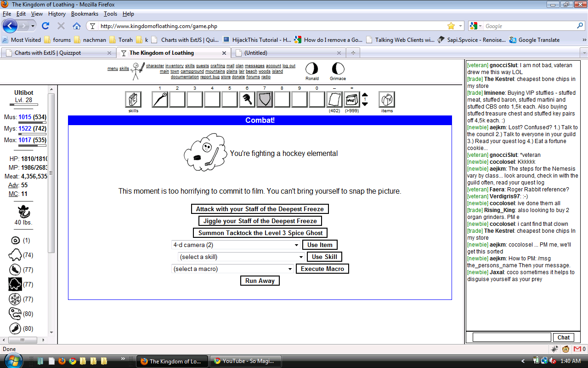Open the History menu

click(x=57, y=14)
